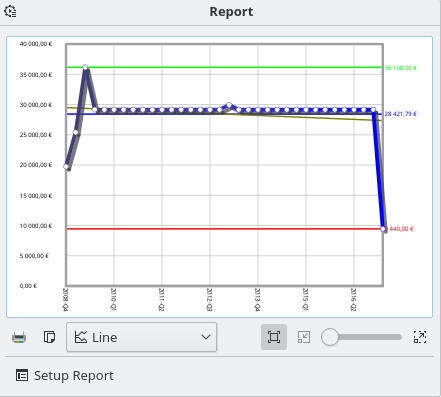Click the 36 160,00 € maximum label
This screenshot has width=441, height=397.
click(400, 68)
